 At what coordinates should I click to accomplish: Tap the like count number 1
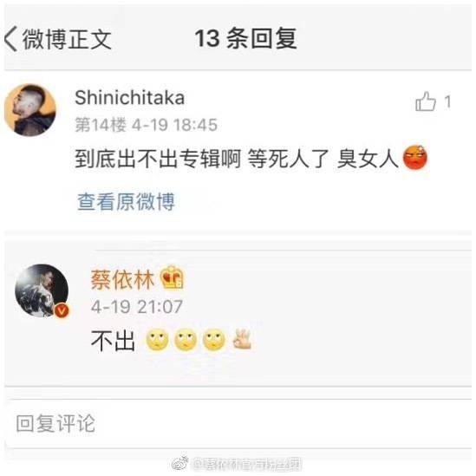pos(447,101)
